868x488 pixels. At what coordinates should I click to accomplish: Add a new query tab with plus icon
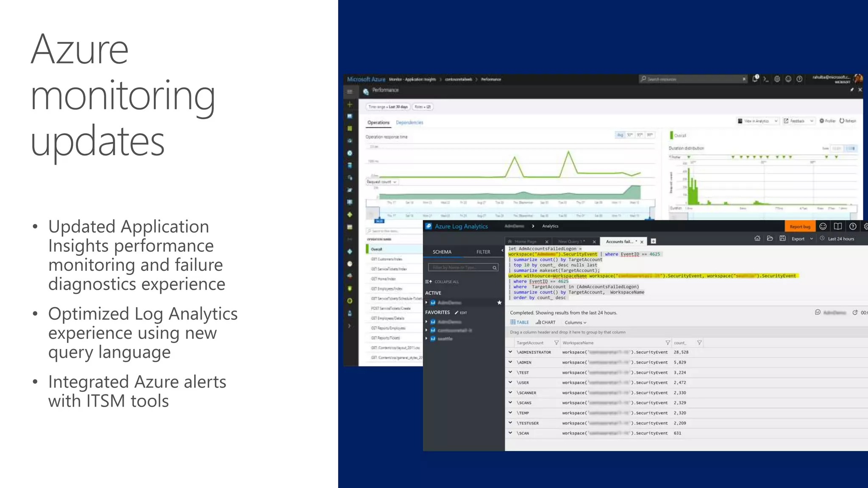[654, 241]
